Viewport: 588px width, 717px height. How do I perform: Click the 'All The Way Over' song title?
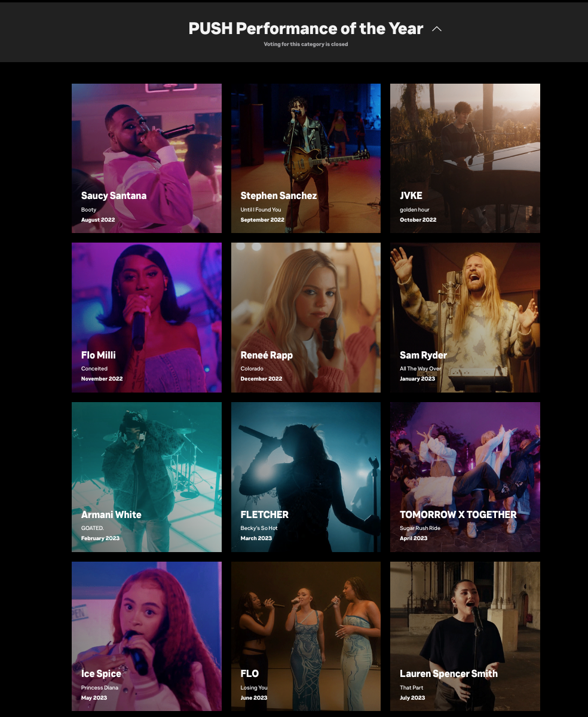(421, 369)
